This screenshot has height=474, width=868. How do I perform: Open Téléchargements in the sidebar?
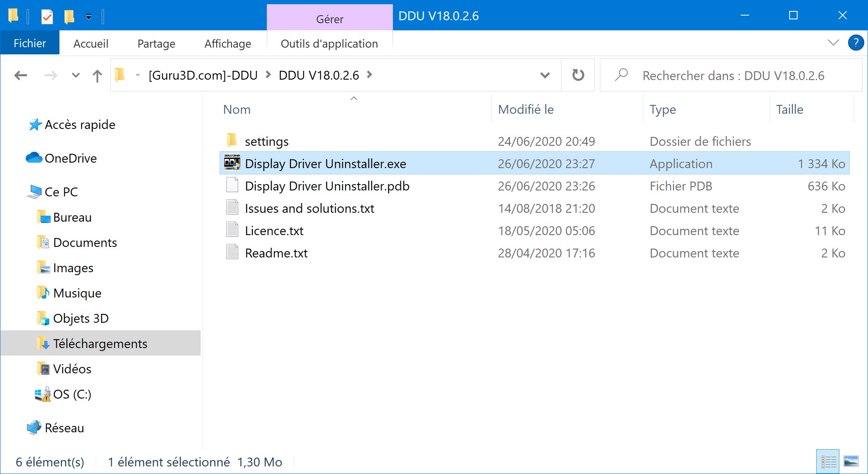pos(100,343)
